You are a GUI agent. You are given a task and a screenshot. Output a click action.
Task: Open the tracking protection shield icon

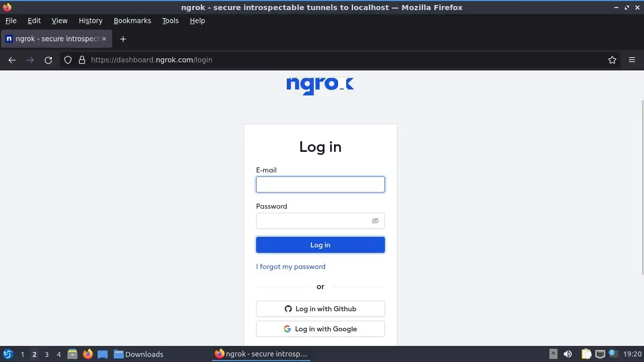point(68,60)
